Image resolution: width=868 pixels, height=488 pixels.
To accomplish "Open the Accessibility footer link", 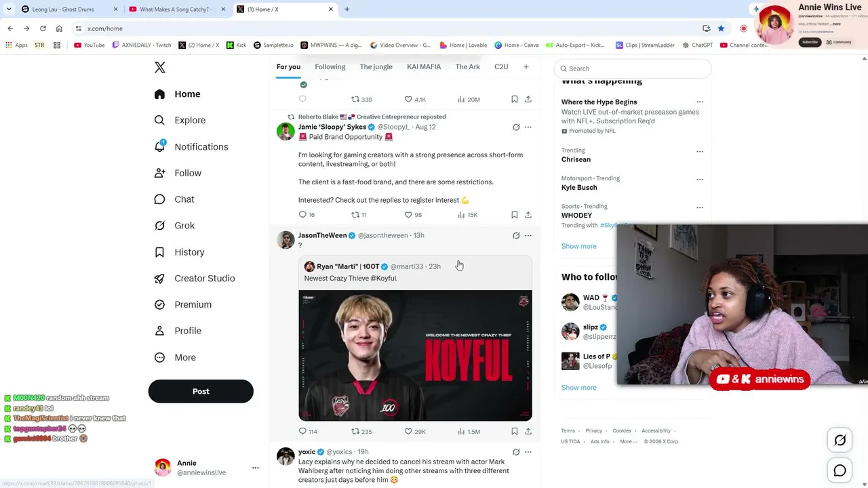I will (656, 430).
